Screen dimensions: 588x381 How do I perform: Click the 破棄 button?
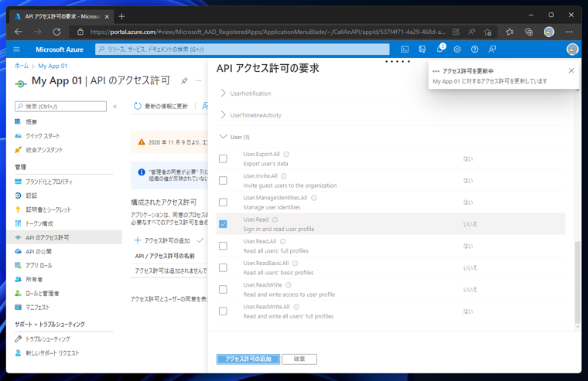(299, 359)
